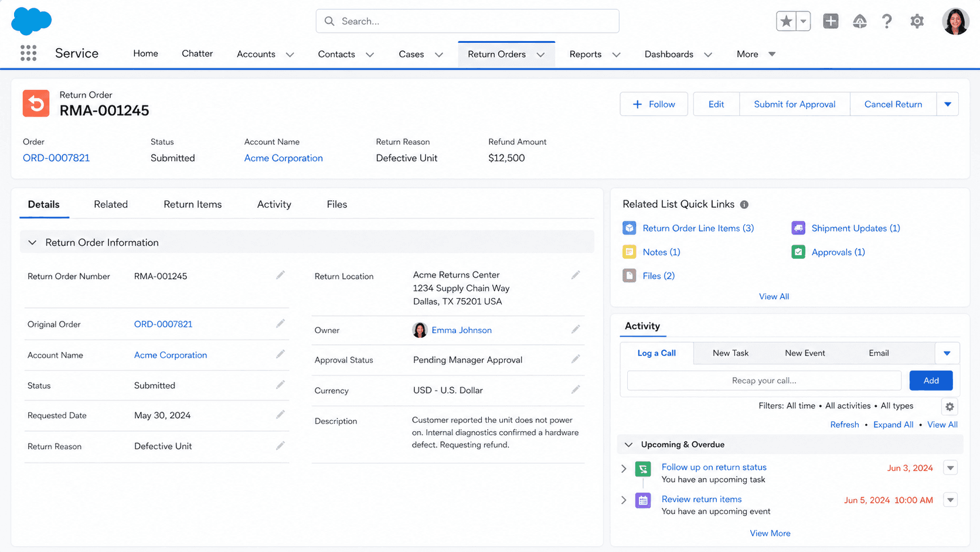Image resolution: width=980 pixels, height=552 pixels.
Task: Click the global Search field
Action: (x=467, y=21)
